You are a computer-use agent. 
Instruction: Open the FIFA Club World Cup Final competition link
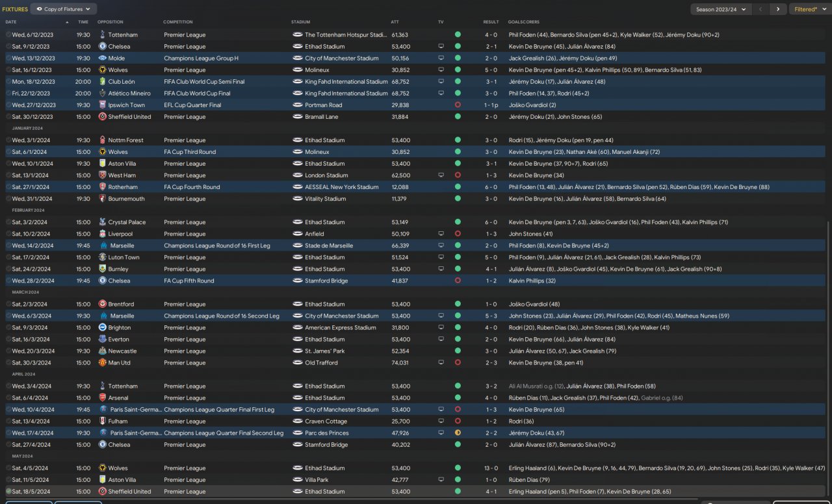(x=197, y=94)
